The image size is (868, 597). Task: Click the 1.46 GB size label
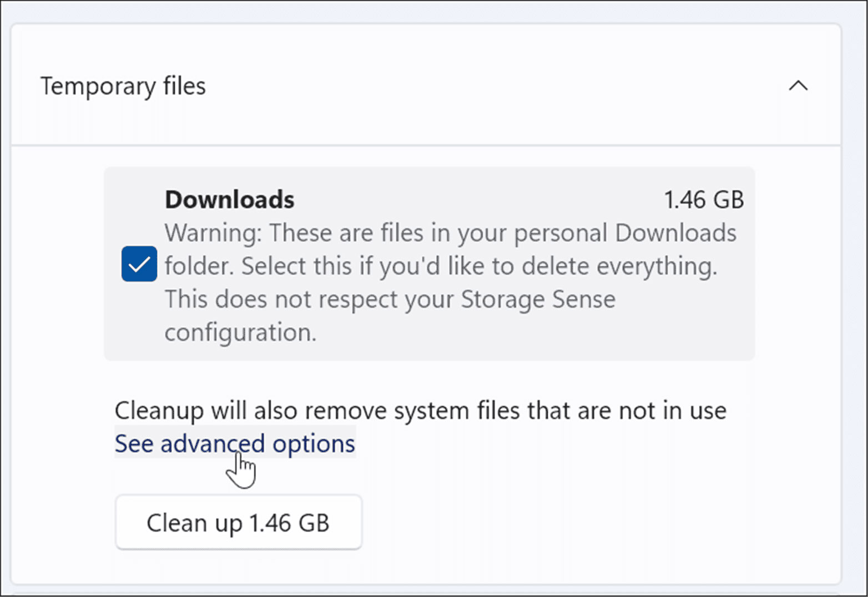click(x=704, y=200)
